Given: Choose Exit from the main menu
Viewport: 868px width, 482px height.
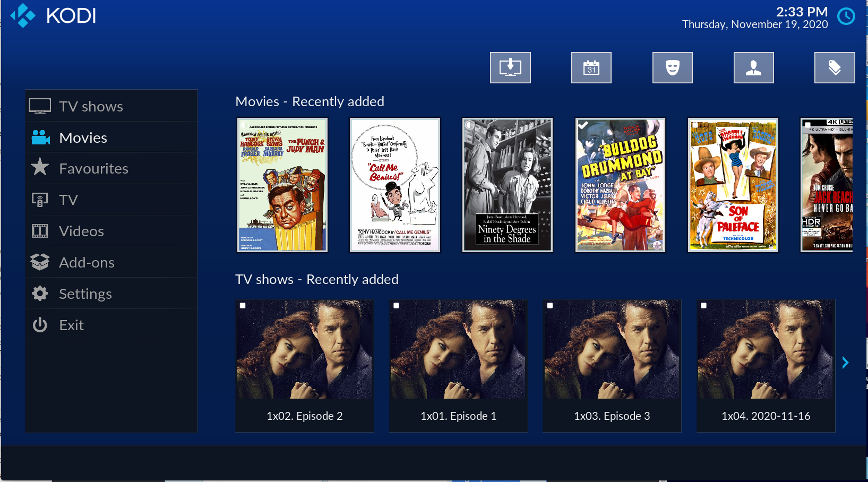Looking at the screenshot, I should tap(111, 325).
